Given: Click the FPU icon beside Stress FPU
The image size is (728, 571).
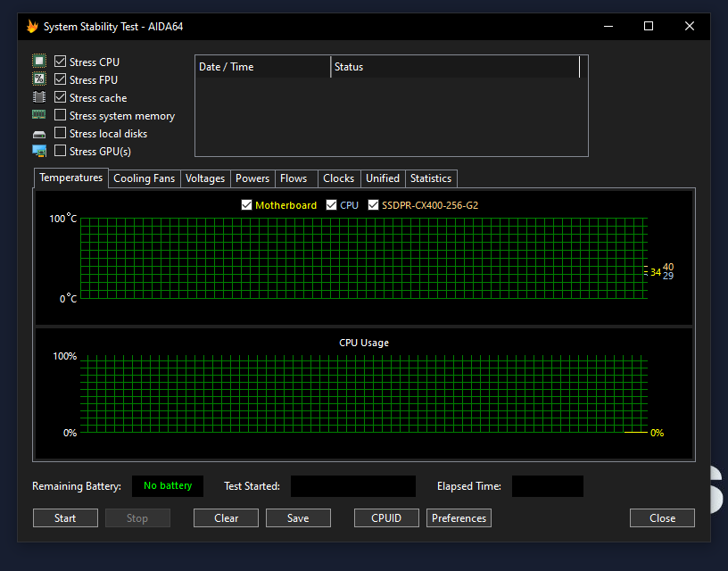Looking at the screenshot, I should pos(39,79).
